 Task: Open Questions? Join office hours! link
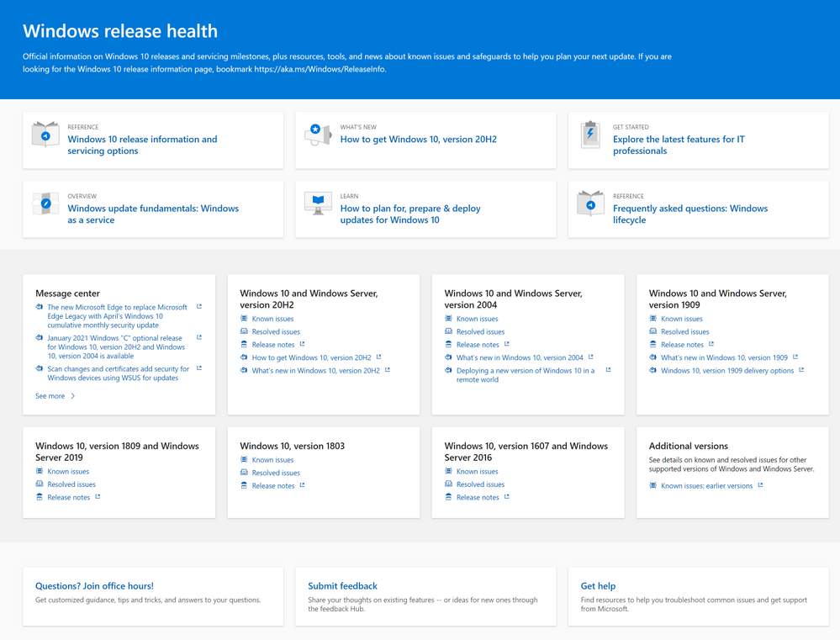(94, 586)
